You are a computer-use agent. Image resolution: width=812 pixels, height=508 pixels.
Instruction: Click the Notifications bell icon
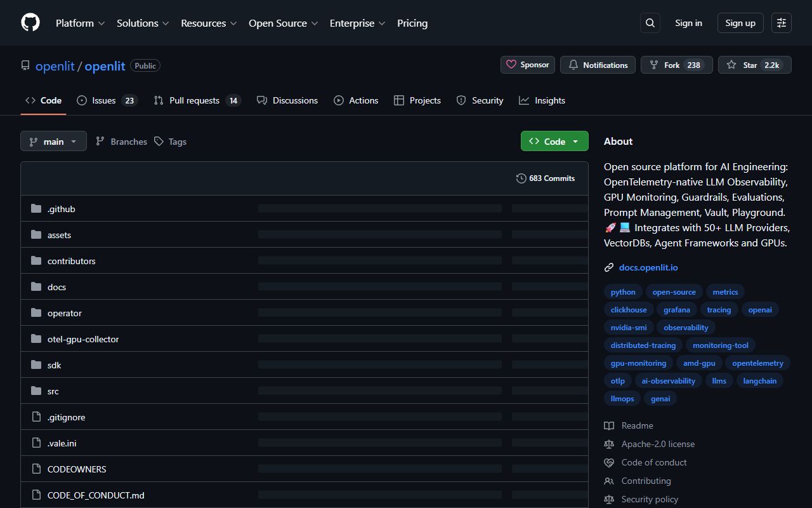point(573,64)
